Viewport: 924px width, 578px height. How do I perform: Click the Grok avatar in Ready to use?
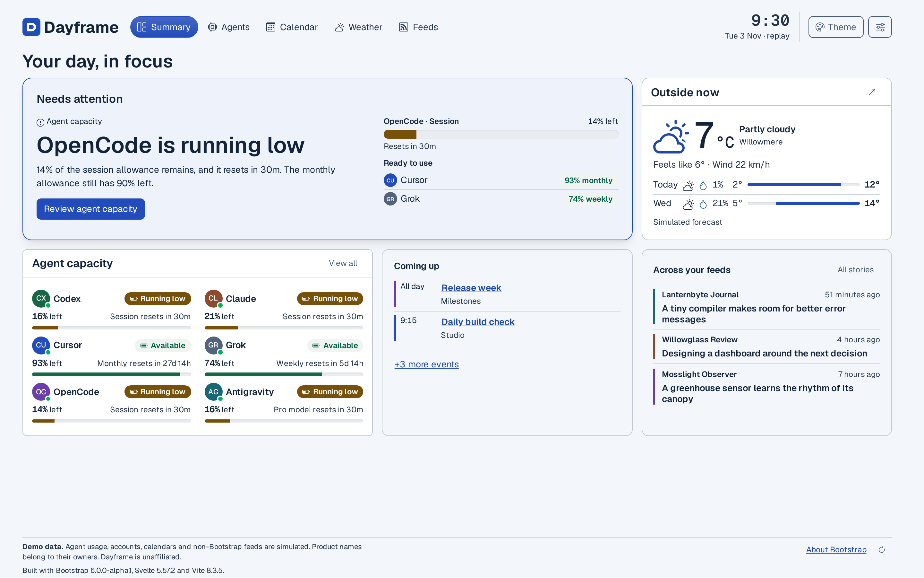[x=390, y=199]
